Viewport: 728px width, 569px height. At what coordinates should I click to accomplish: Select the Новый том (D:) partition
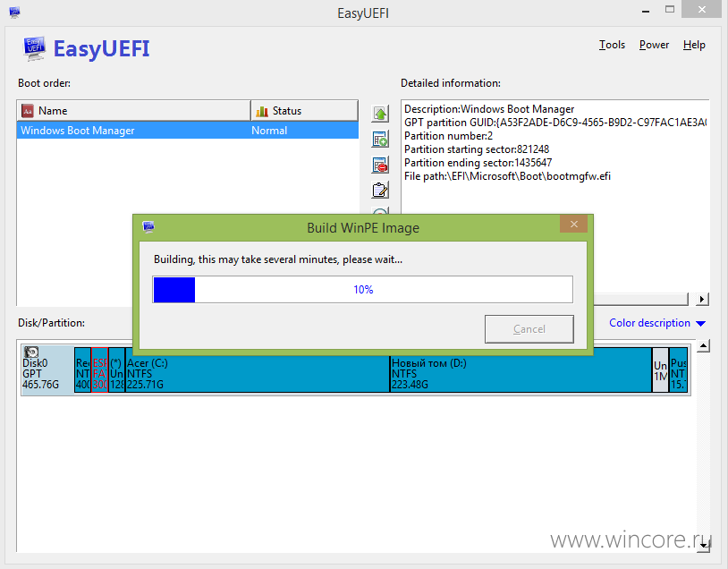click(521, 369)
